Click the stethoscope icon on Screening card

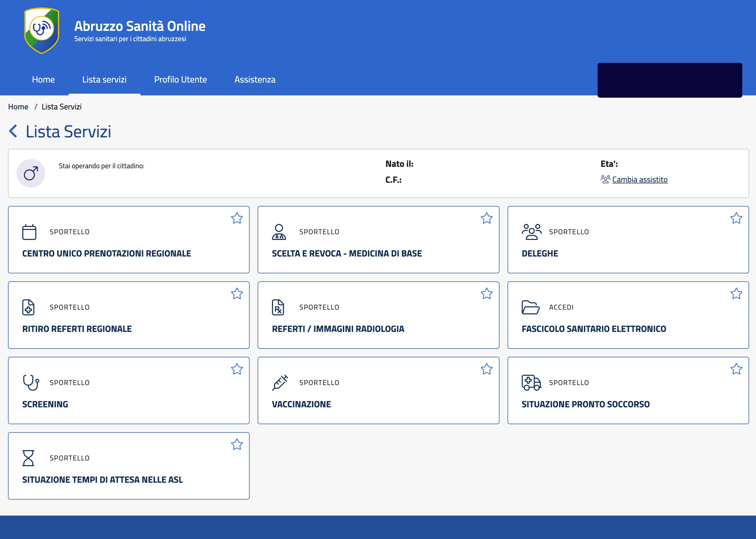point(31,382)
